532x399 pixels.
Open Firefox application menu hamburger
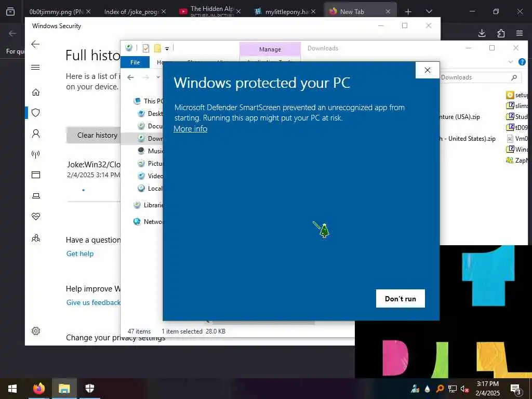coord(520,33)
